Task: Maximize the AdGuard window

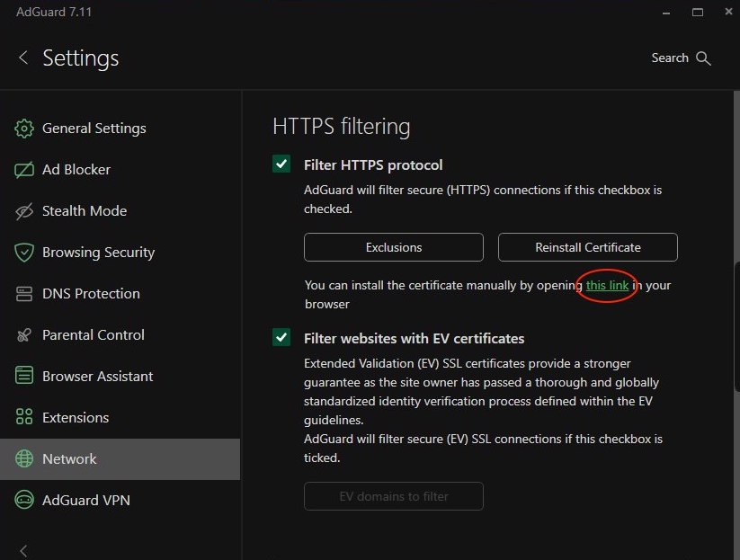Action: tap(698, 13)
